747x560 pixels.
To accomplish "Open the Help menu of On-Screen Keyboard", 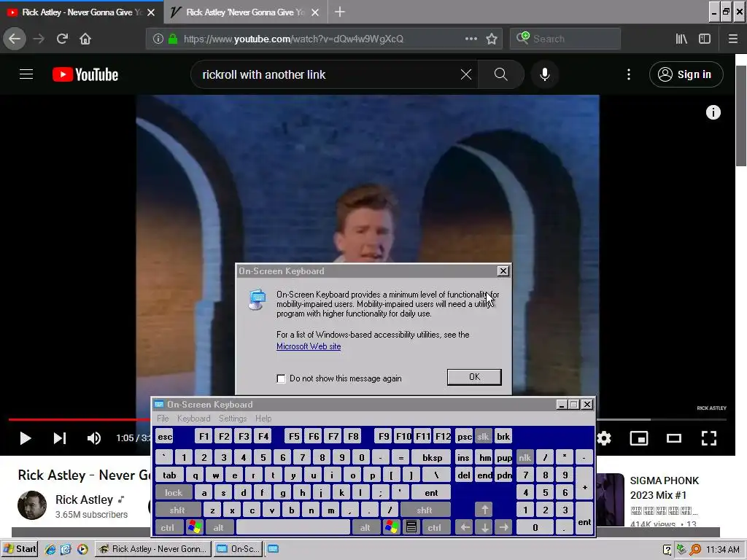I will tap(263, 418).
